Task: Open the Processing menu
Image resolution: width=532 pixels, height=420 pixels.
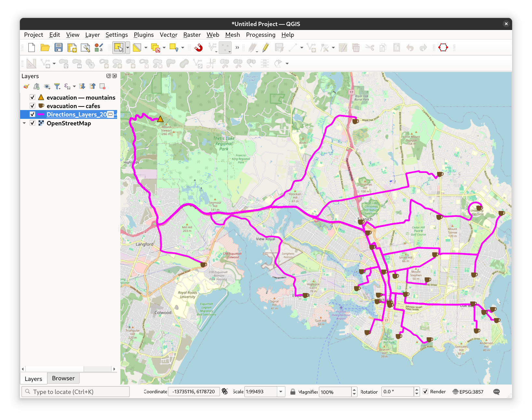Action: [x=260, y=35]
